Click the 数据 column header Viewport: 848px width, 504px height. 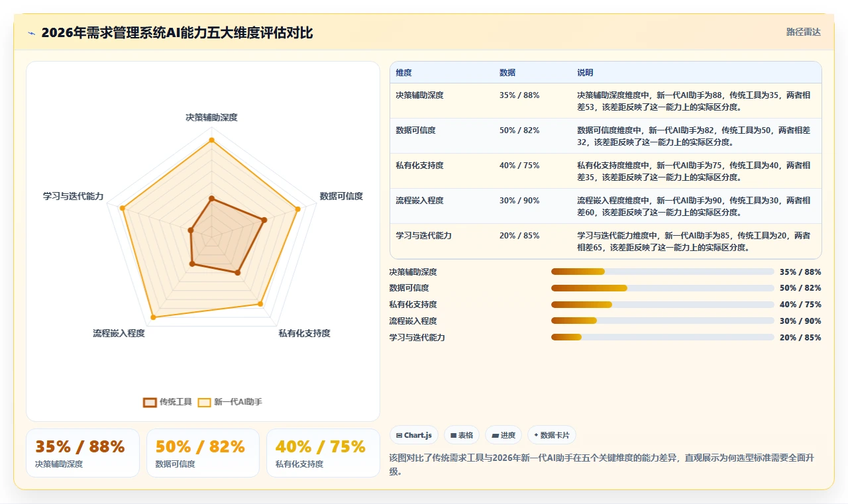[x=507, y=73]
